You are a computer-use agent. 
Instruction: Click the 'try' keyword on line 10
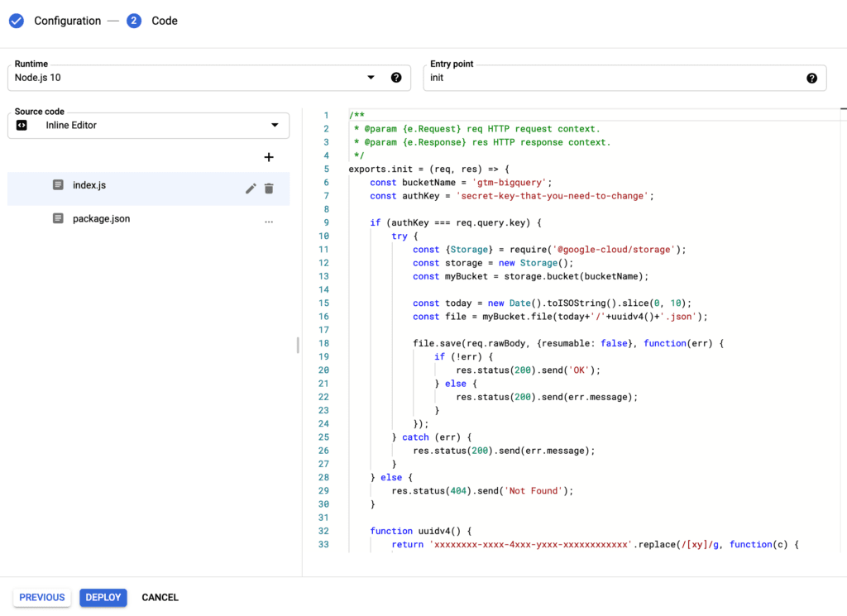[400, 236]
